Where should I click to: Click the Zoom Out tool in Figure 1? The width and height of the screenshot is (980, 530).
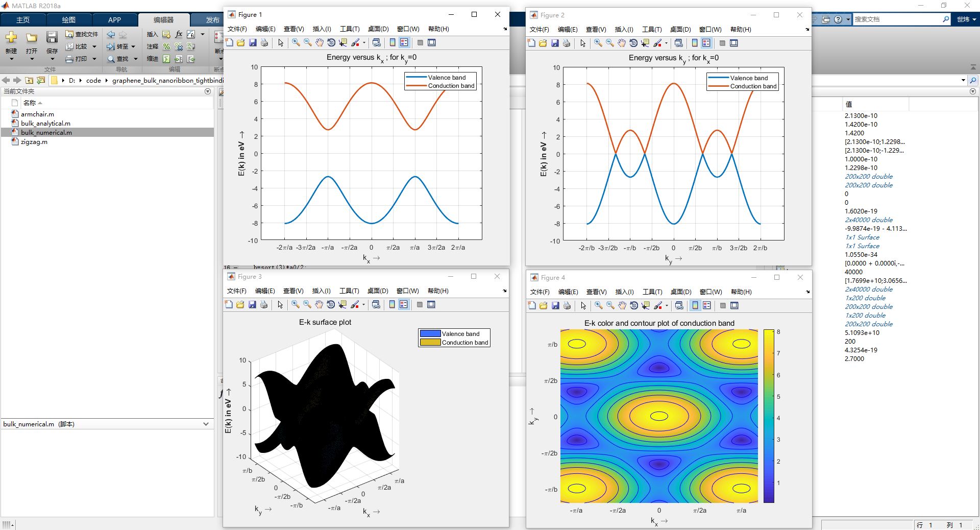point(307,43)
